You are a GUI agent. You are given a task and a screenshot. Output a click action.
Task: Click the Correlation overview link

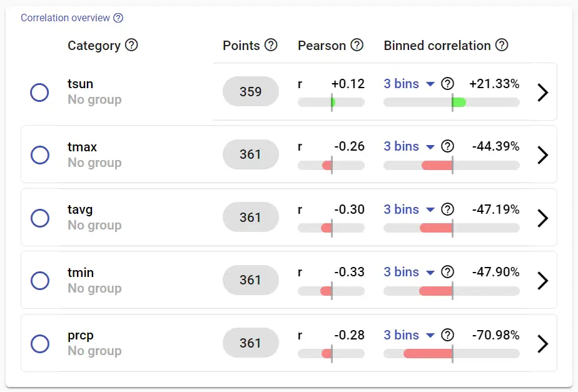(x=65, y=18)
